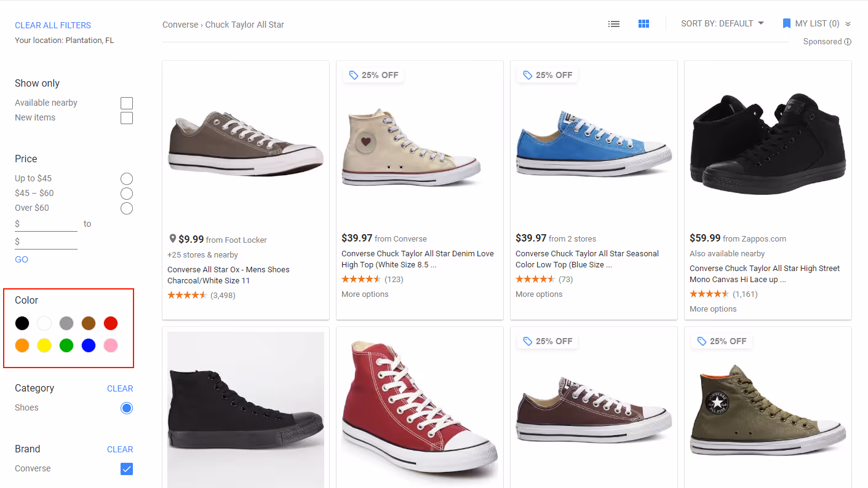Click 'Also available nearby' text
868x488 pixels.
point(727,254)
